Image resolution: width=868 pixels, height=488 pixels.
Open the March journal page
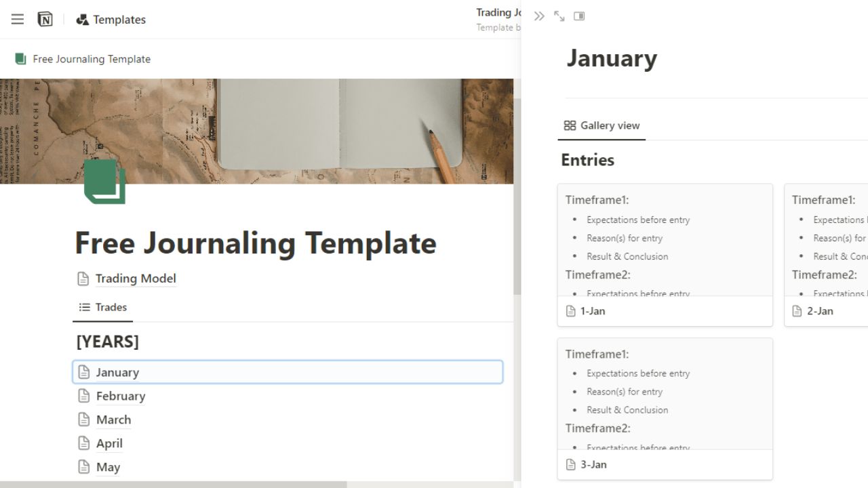pyautogui.click(x=113, y=419)
